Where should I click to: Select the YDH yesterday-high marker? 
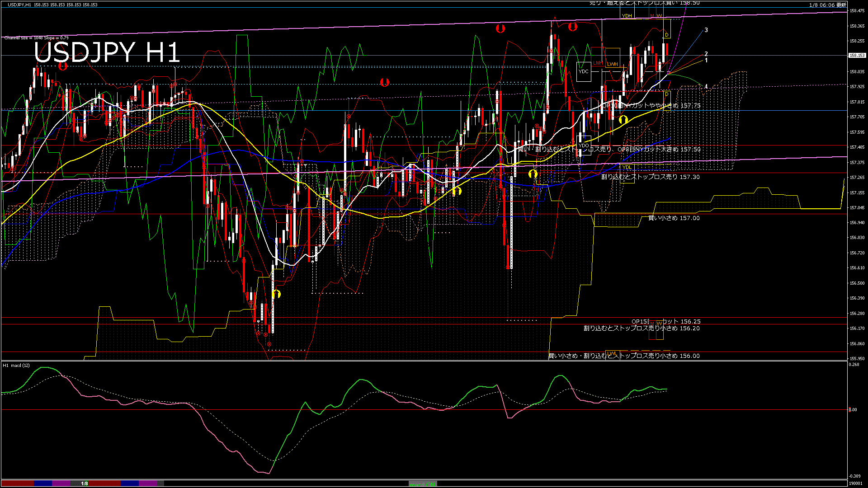pyautogui.click(x=627, y=16)
